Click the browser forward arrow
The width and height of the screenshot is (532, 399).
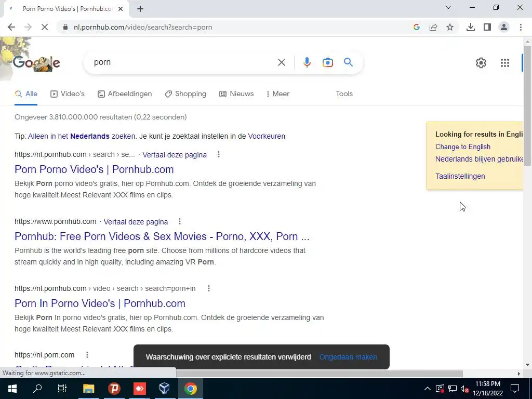[x=28, y=27]
